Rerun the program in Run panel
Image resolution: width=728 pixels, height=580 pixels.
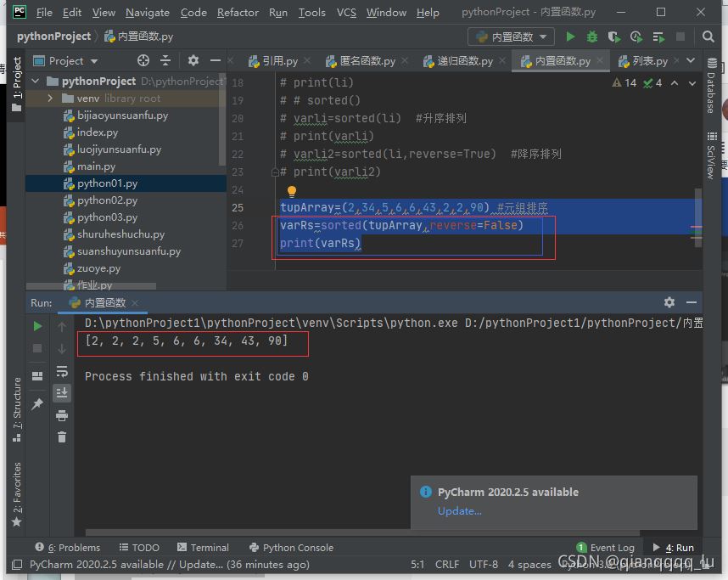click(37, 326)
